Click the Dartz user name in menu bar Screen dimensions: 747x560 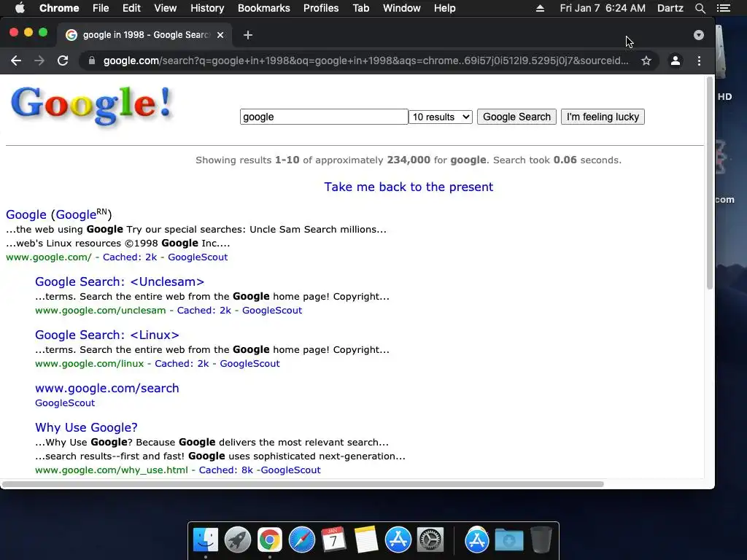670,8
